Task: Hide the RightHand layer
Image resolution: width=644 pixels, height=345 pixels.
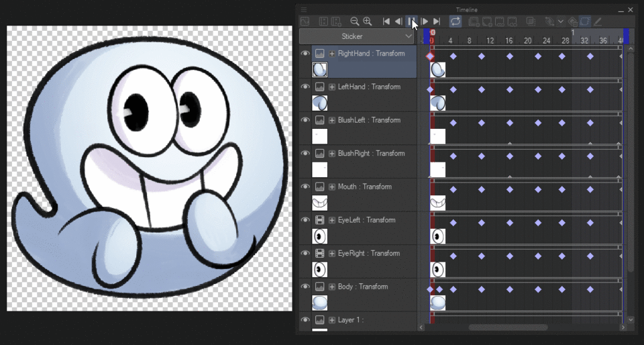Action: (x=305, y=54)
